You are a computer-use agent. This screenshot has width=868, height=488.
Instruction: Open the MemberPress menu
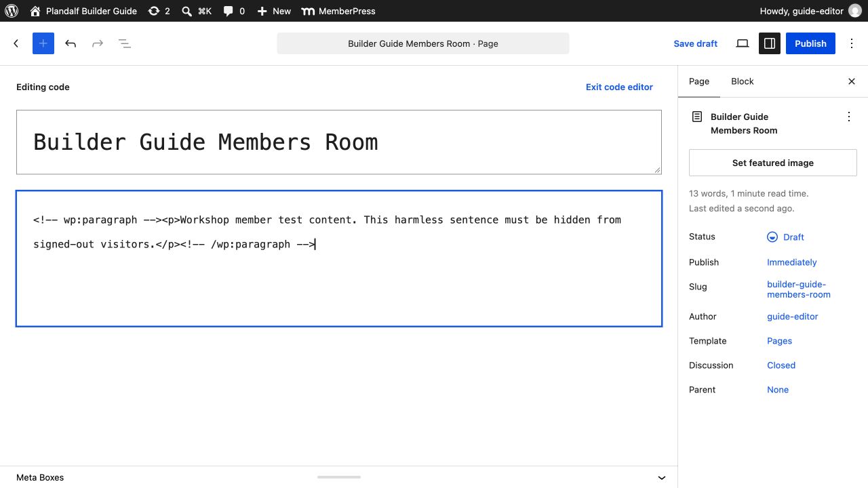(x=338, y=11)
